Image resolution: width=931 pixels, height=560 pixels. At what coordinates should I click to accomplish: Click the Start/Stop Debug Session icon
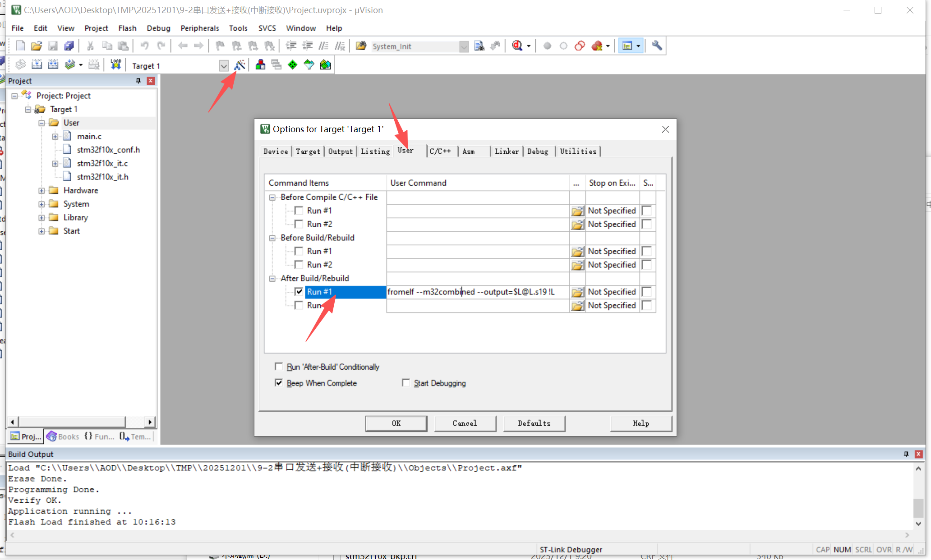click(x=517, y=46)
